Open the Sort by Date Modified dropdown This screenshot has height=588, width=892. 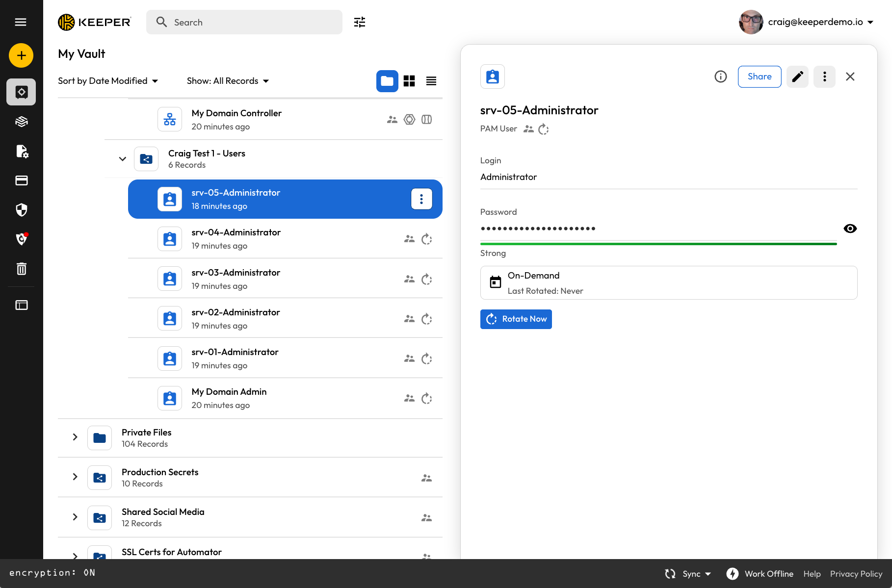(x=108, y=81)
